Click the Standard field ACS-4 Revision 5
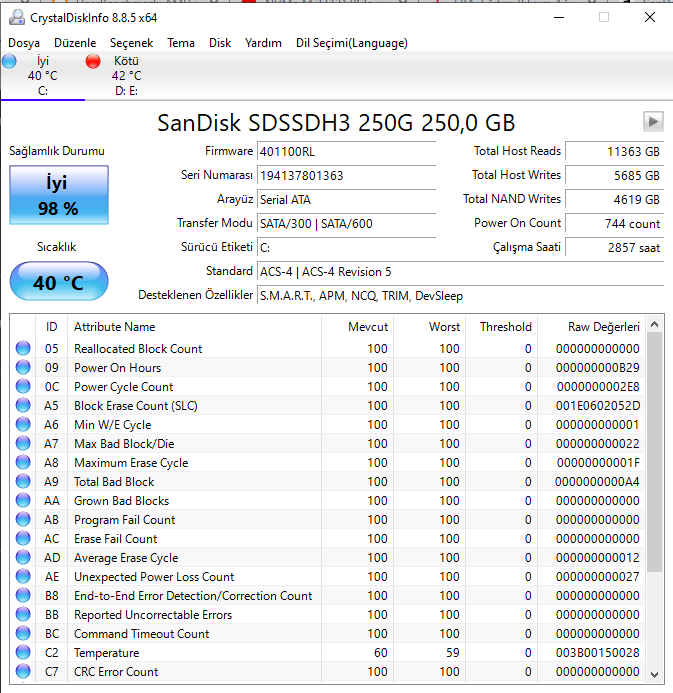The image size is (673, 693). point(460,271)
